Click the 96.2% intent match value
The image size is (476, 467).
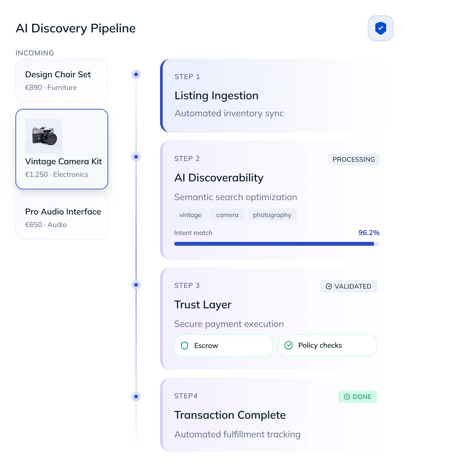tap(369, 233)
